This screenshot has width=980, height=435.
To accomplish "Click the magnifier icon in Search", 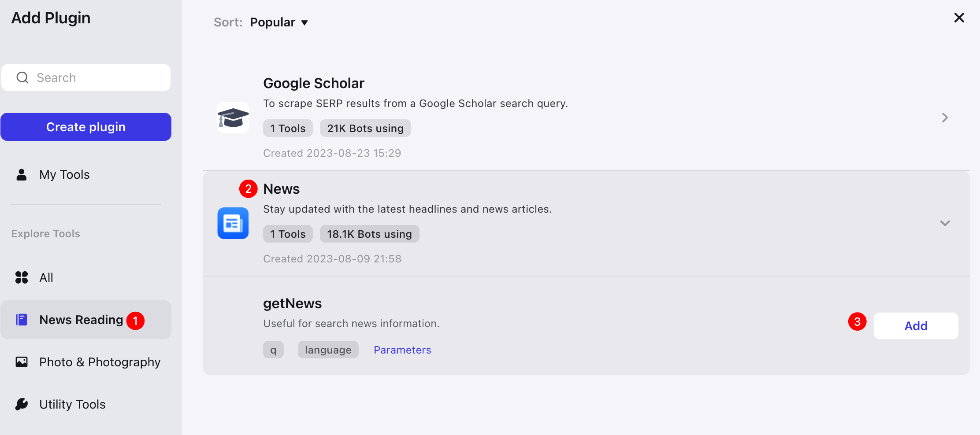I will pyautogui.click(x=22, y=78).
